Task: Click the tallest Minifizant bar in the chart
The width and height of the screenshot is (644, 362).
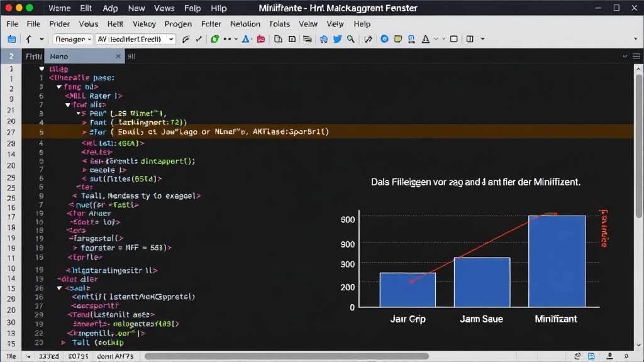Action: click(x=557, y=261)
